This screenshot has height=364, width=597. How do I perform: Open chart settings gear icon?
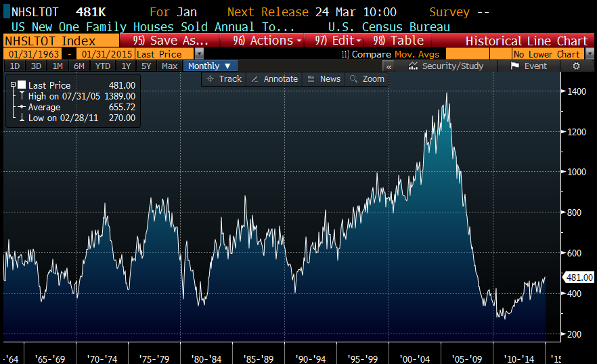point(577,66)
